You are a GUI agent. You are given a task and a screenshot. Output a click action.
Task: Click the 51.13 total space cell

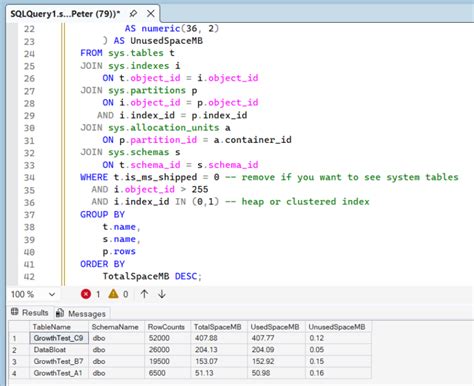click(219, 373)
